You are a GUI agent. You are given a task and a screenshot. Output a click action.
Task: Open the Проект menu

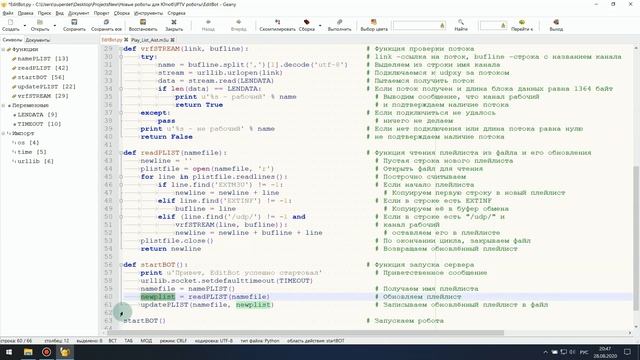pyautogui.click(x=101, y=13)
